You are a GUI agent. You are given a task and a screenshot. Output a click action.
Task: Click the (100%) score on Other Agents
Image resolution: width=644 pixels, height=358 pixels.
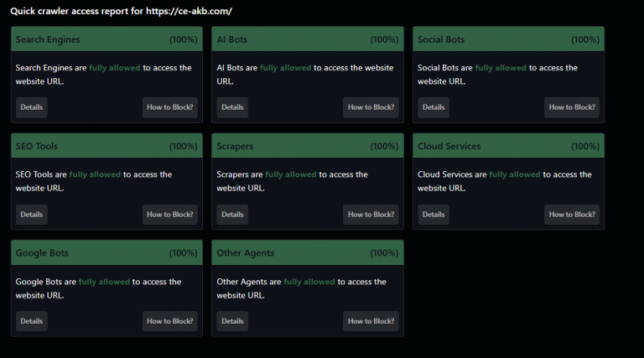[x=384, y=253]
